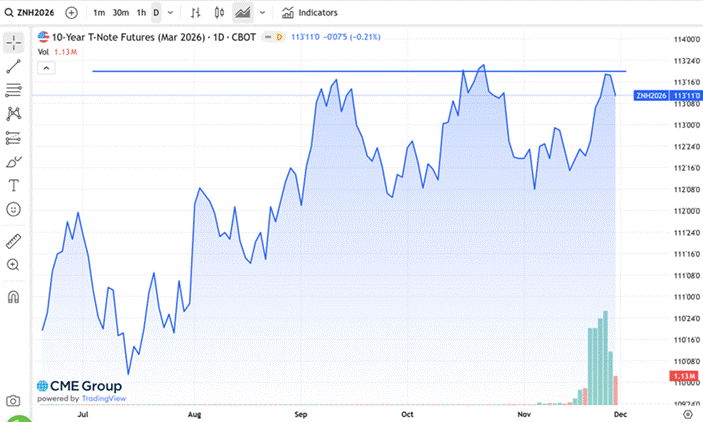
Task: Click the Dec label on time axis
Action: click(x=620, y=414)
